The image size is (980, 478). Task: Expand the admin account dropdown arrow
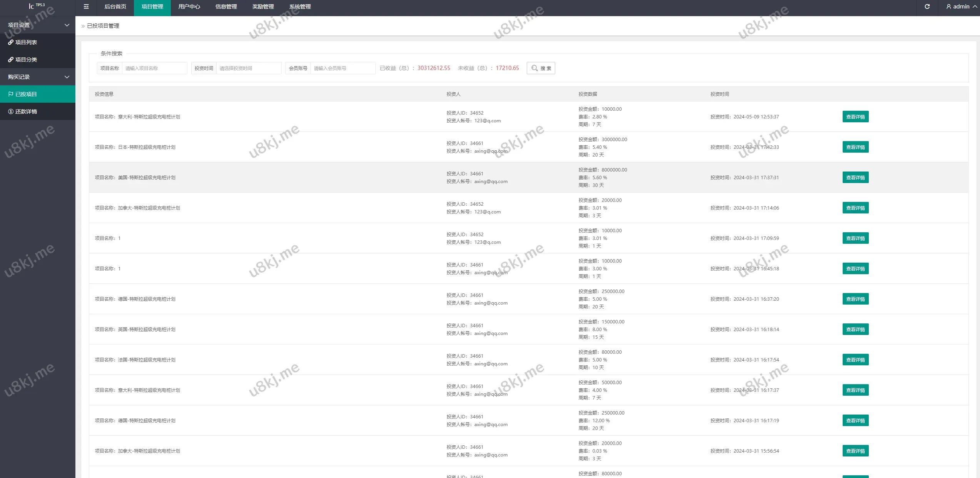[975, 7]
